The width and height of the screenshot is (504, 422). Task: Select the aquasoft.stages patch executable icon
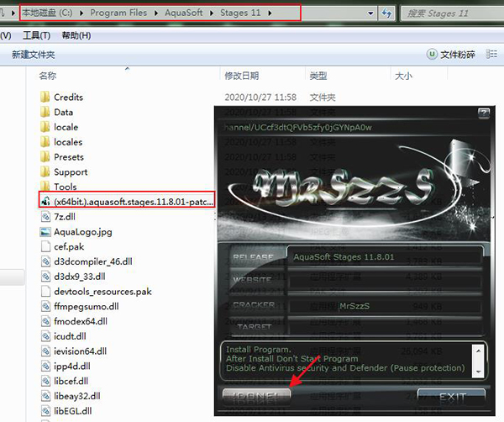[x=45, y=202]
